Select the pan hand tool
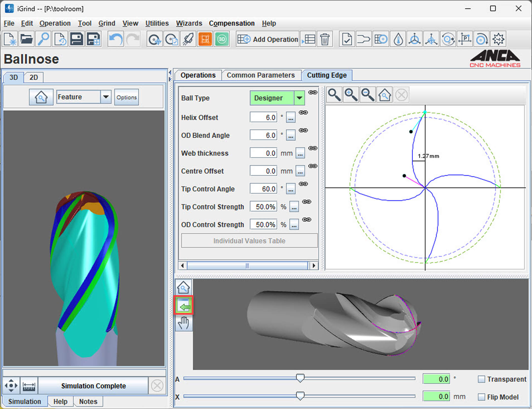532x409 pixels. coord(184,323)
